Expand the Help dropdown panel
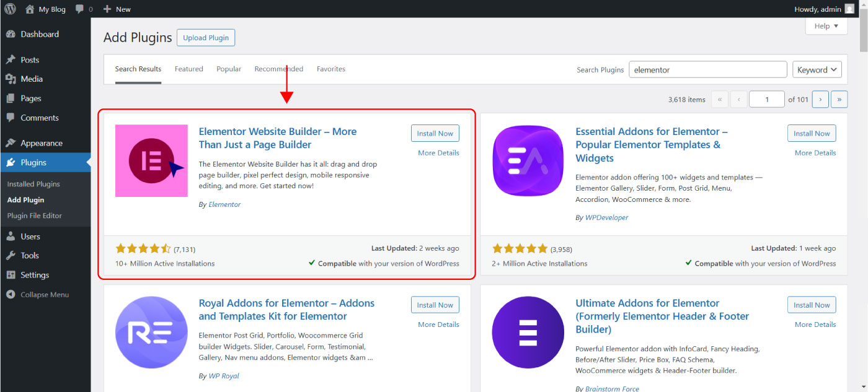This screenshot has height=392, width=868. pos(826,26)
